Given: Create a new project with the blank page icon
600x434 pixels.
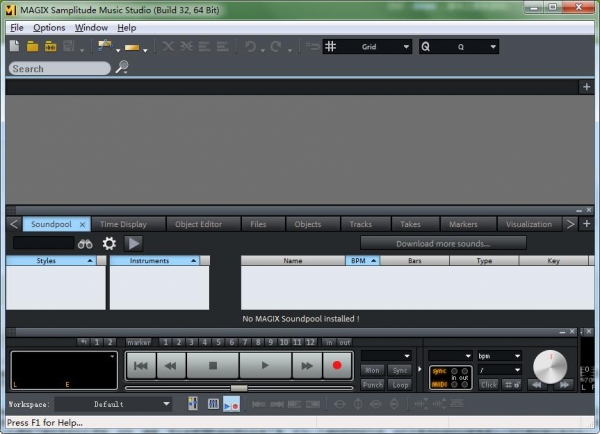Looking at the screenshot, I should pyautogui.click(x=15, y=46).
